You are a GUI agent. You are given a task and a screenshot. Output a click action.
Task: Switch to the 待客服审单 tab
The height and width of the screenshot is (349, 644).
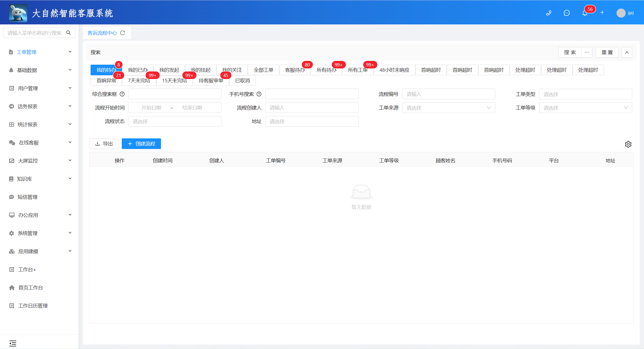pyautogui.click(x=211, y=81)
